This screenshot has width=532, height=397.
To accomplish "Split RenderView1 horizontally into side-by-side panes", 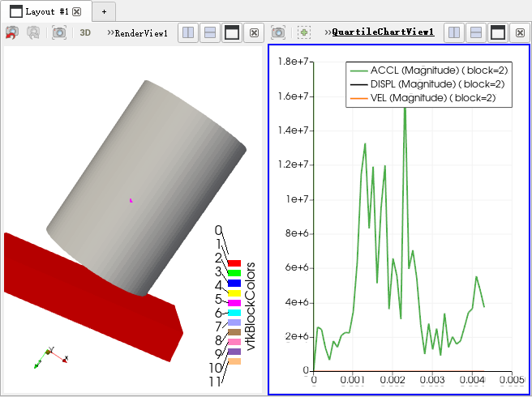I will pos(188,33).
